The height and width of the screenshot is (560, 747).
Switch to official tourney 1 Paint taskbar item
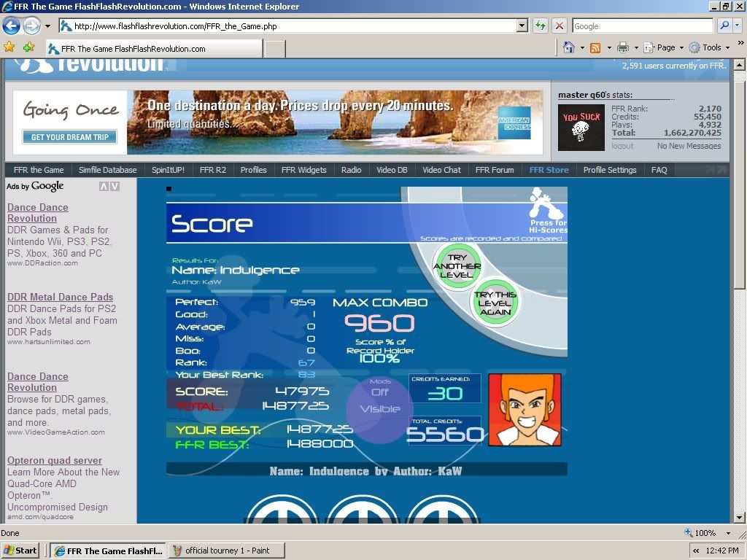tap(226, 551)
